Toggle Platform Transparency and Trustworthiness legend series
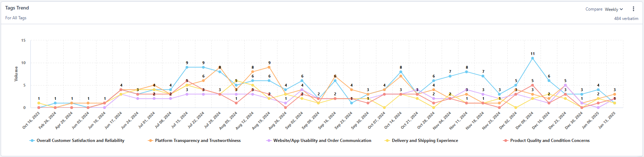This screenshot has width=644, height=157. (198, 141)
